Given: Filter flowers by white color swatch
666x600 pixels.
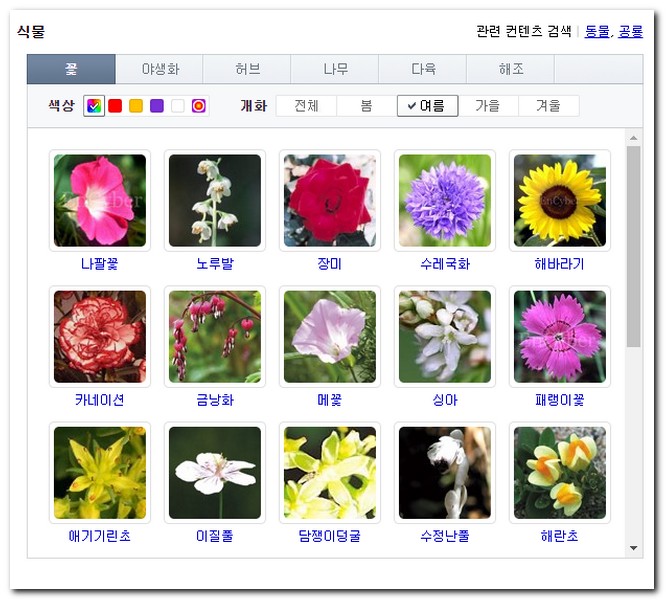Looking at the screenshot, I should (178, 106).
